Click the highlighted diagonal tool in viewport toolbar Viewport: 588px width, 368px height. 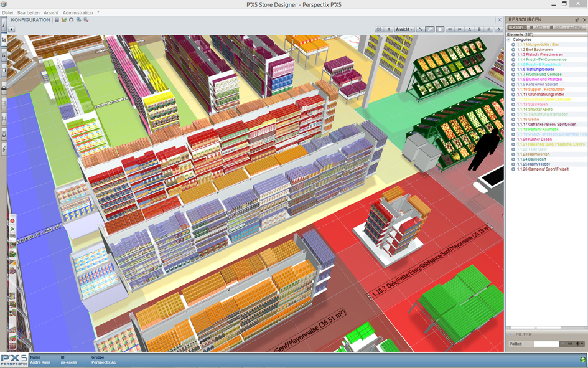(430, 29)
